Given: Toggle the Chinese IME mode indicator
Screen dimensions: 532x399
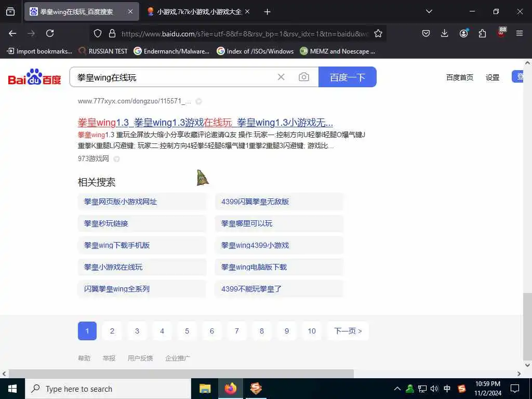Looking at the screenshot, I should pos(447,389).
